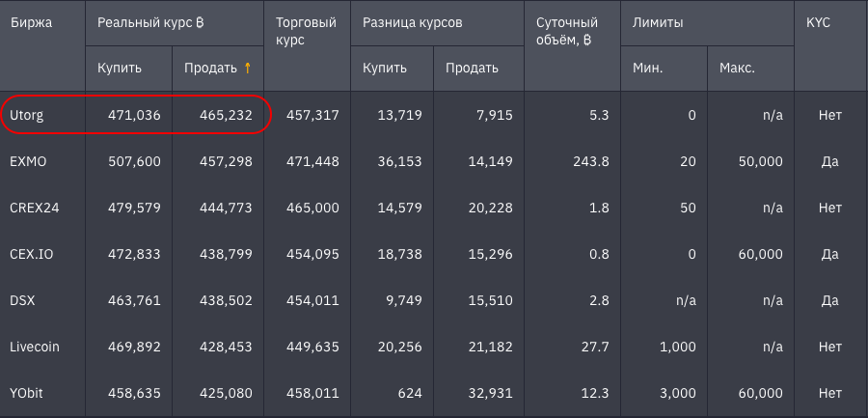
Task: Select YObit buy difference 624
Action: (x=411, y=393)
